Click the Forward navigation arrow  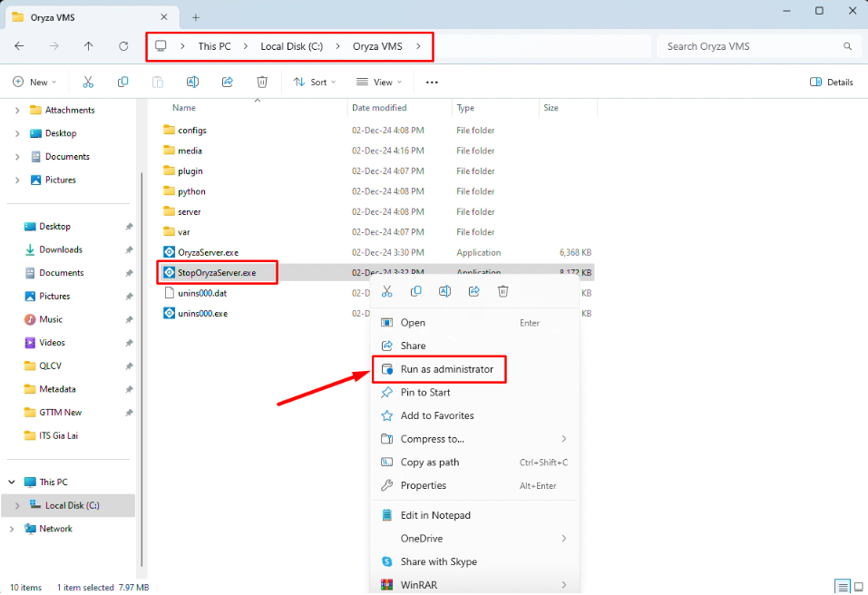pyautogui.click(x=54, y=46)
